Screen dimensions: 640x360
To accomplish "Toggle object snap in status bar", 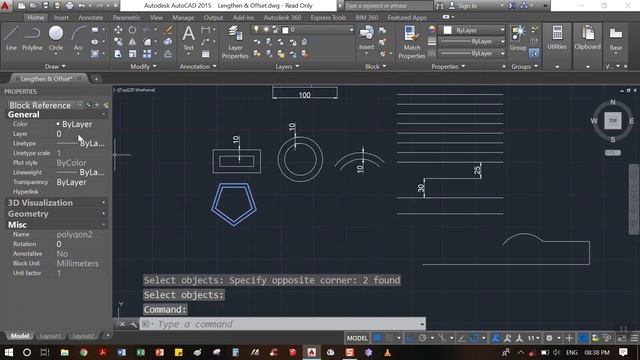I will (474, 338).
